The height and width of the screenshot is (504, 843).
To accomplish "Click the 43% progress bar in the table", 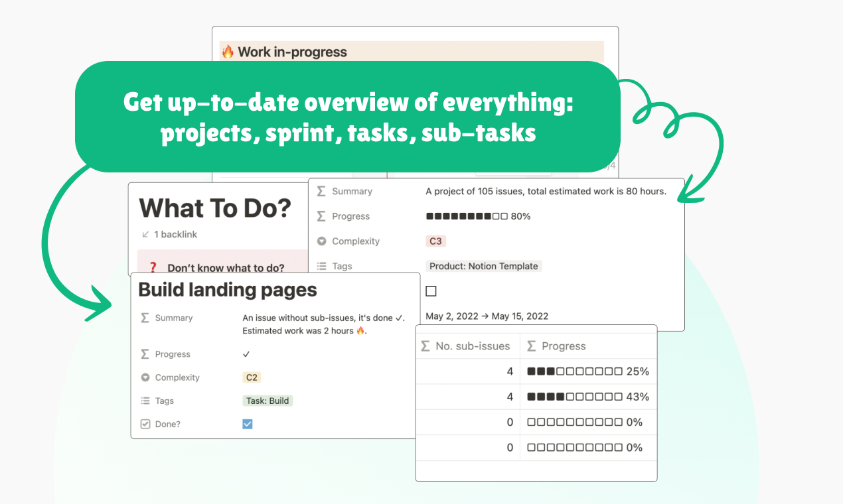I will coord(588,397).
